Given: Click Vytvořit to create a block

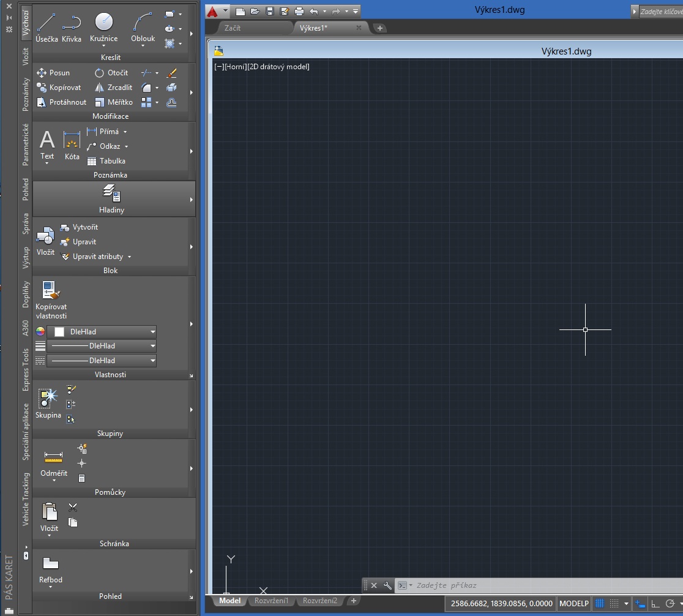Looking at the screenshot, I should 79,227.
